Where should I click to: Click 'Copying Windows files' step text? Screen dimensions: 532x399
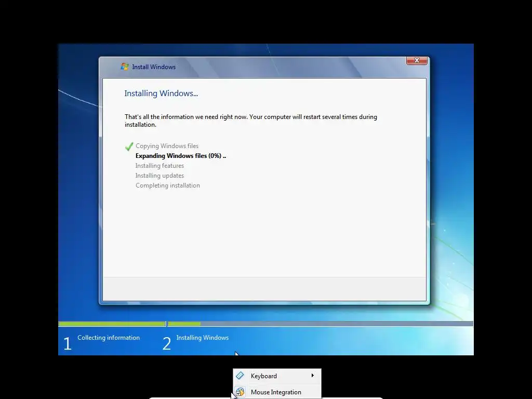167,146
